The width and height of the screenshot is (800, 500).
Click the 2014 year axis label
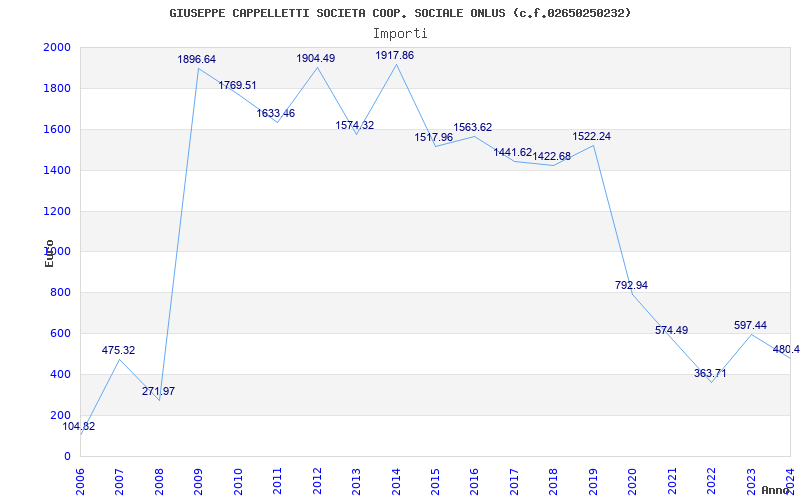tap(396, 479)
